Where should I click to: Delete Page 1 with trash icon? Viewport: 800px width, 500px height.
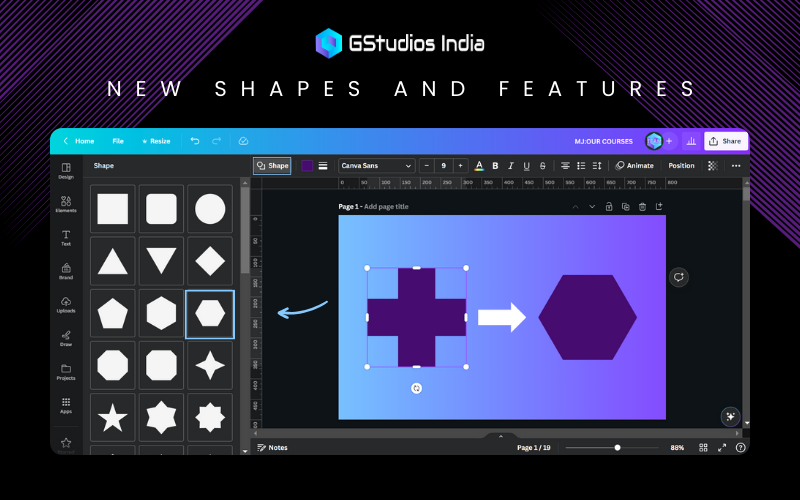(x=642, y=207)
